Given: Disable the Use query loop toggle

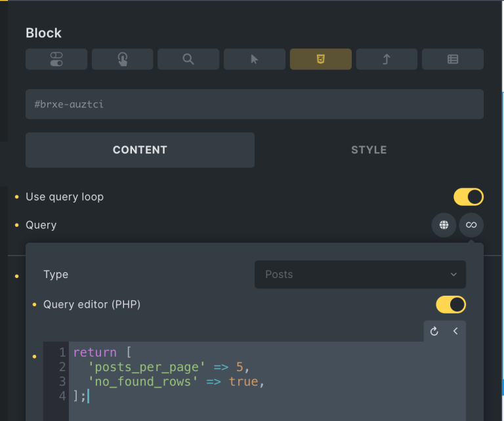Looking at the screenshot, I should [469, 197].
